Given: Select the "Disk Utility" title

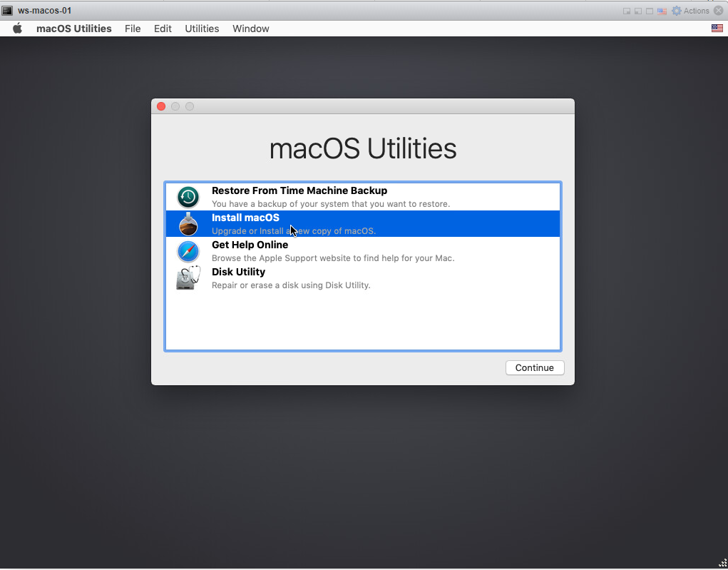Looking at the screenshot, I should click(239, 272).
